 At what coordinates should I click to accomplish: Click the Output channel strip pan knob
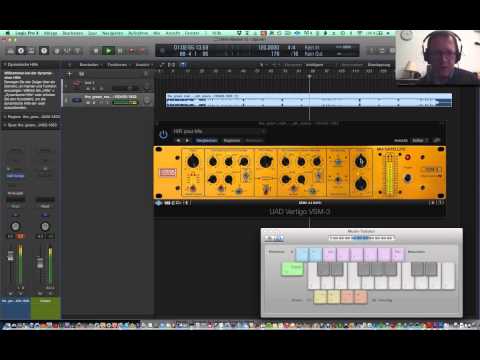pyautogui.click(x=45, y=227)
